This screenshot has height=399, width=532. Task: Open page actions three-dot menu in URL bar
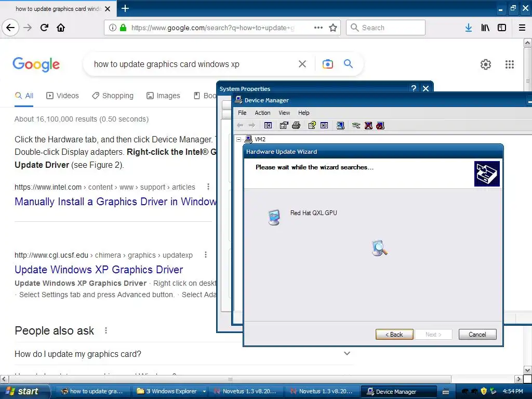pyautogui.click(x=318, y=28)
